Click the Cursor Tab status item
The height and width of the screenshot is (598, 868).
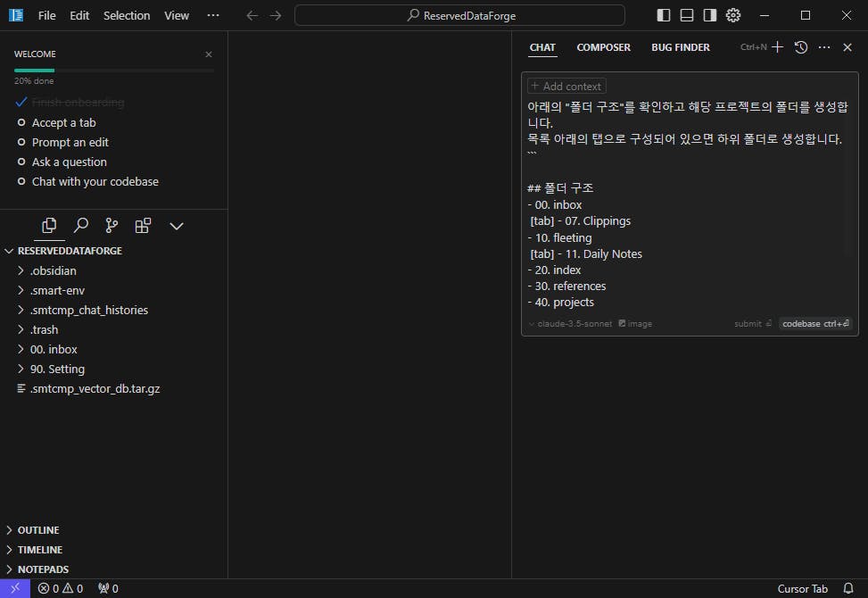point(802,588)
